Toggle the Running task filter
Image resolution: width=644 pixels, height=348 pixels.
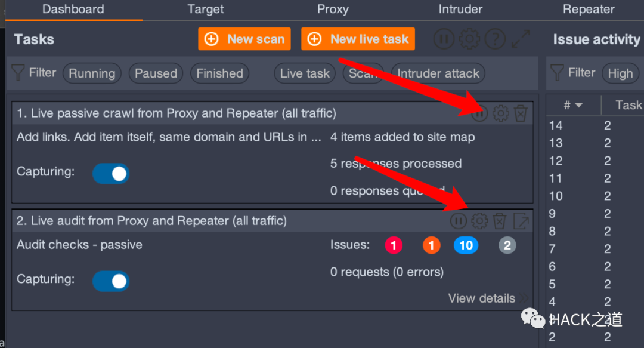pyautogui.click(x=92, y=73)
